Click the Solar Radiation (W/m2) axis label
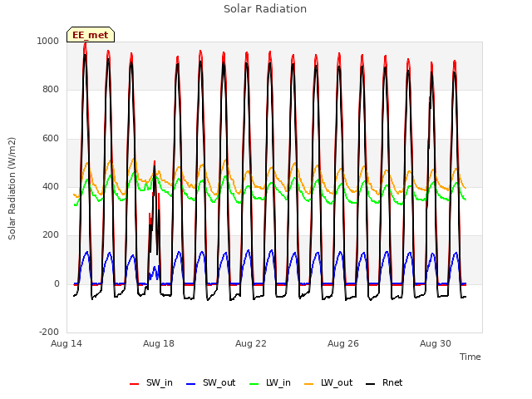532x399 pixels. click(12, 189)
